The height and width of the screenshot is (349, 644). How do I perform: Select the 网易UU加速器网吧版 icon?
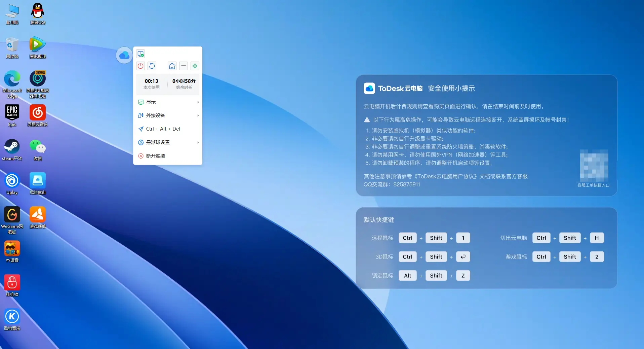(x=38, y=84)
